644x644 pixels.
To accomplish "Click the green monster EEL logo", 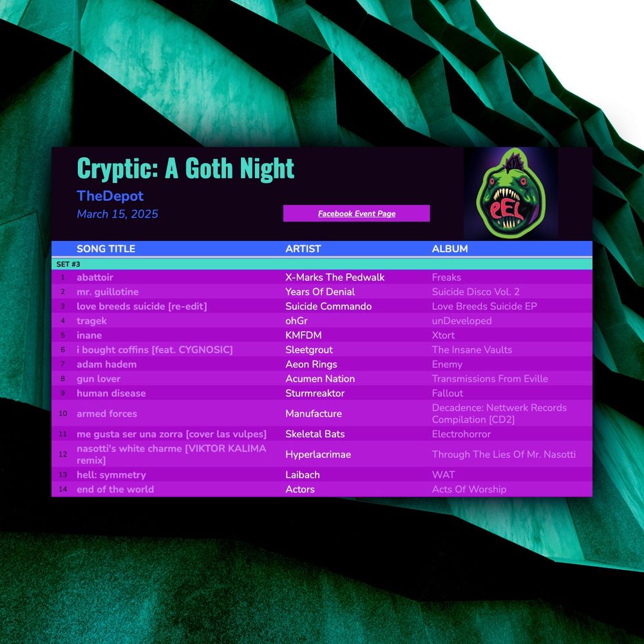I will (511, 194).
